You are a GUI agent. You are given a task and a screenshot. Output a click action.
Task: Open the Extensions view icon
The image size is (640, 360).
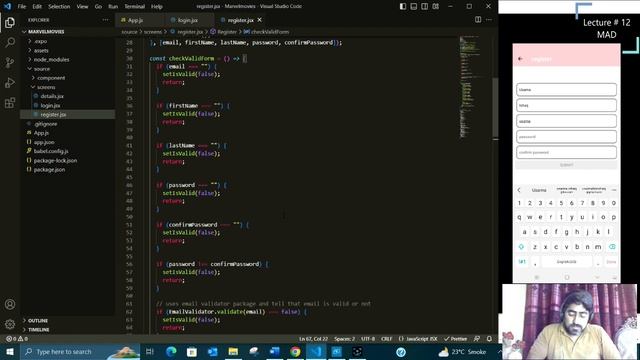[x=10, y=102]
